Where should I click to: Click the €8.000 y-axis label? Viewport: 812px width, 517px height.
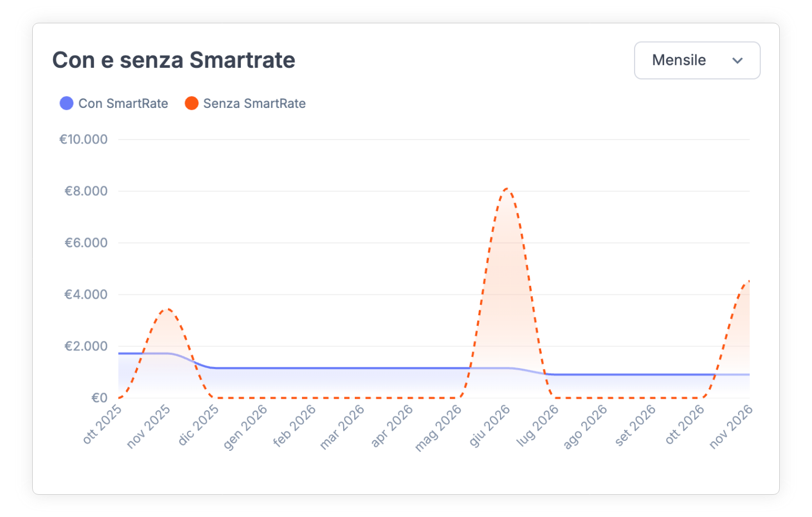point(86,191)
